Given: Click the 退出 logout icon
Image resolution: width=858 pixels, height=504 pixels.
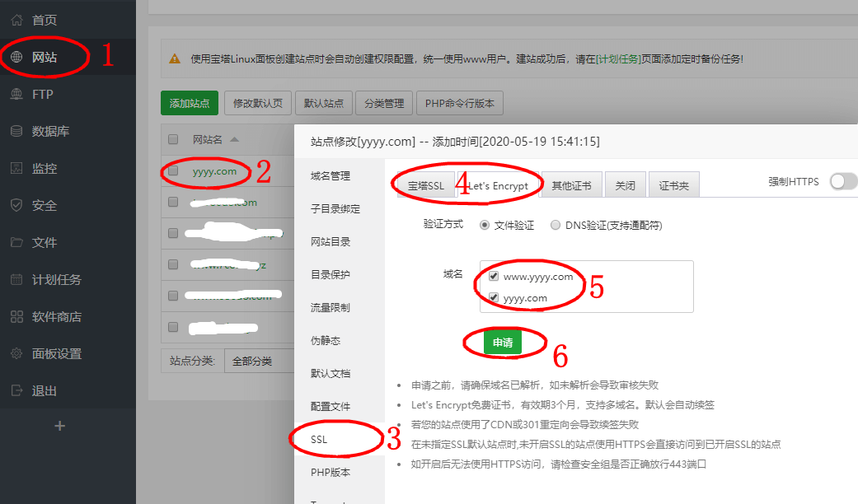Looking at the screenshot, I should [x=17, y=390].
